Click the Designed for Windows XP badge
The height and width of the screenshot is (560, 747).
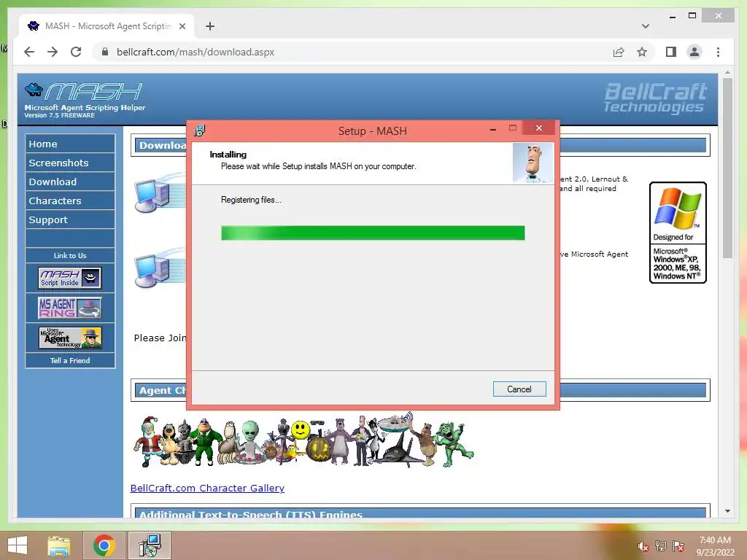coord(678,233)
